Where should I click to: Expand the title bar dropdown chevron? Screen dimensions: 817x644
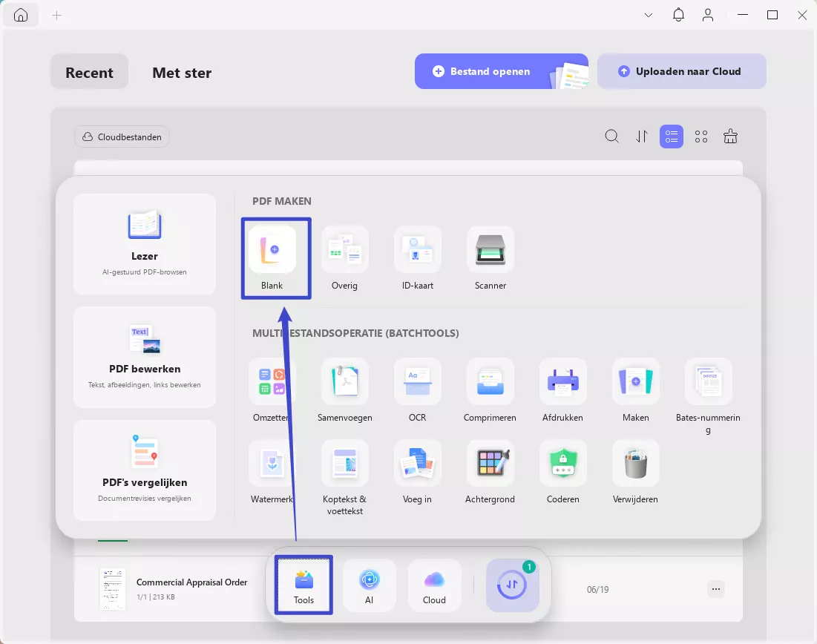(649, 15)
